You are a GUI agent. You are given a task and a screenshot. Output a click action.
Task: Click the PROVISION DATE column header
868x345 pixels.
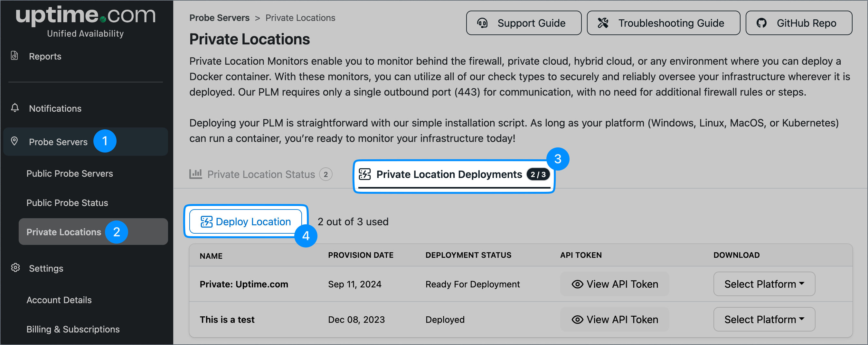pyautogui.click(x=361, y=255)
